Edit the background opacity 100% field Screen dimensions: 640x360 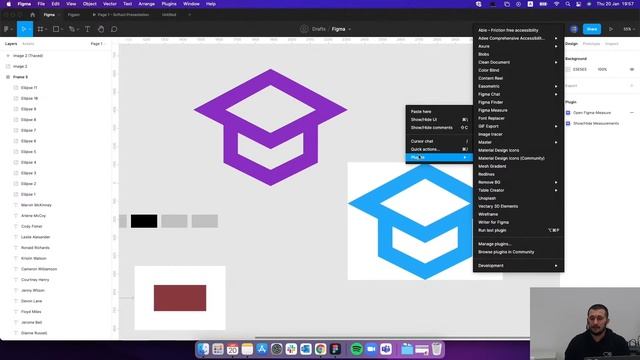(x=602, y=69)
